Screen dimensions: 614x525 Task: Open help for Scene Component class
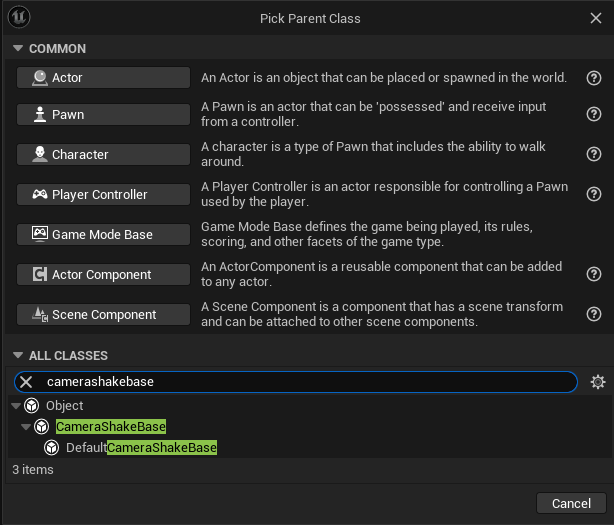coord(594,314)
